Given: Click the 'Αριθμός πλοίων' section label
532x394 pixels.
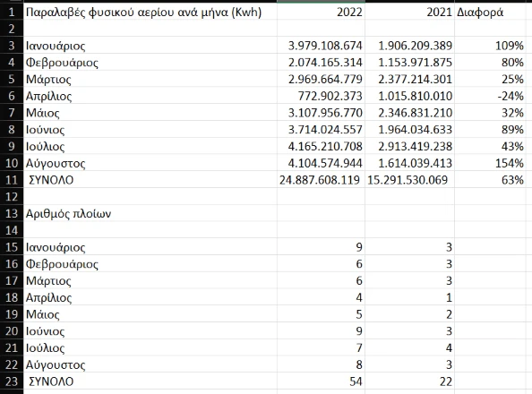Looking at the screenshot, I should [69, 213].
